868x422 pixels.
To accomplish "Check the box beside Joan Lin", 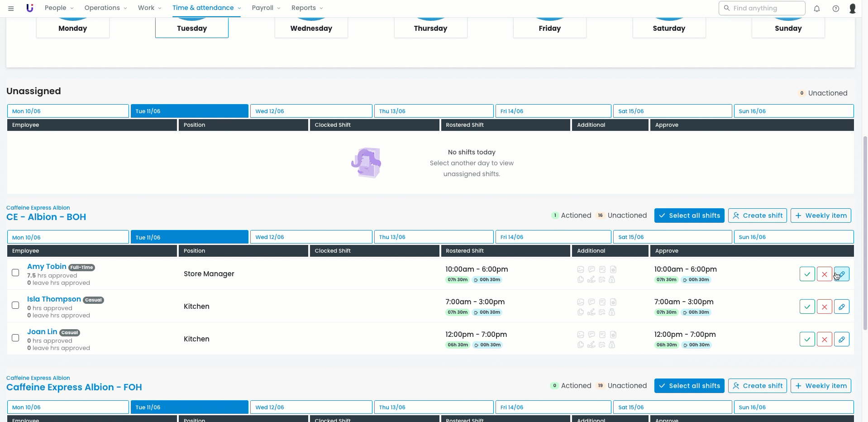I will 15,338.
